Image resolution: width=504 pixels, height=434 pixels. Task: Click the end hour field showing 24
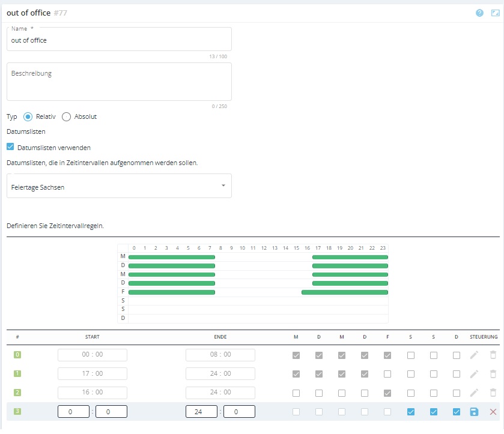[201, 412]
